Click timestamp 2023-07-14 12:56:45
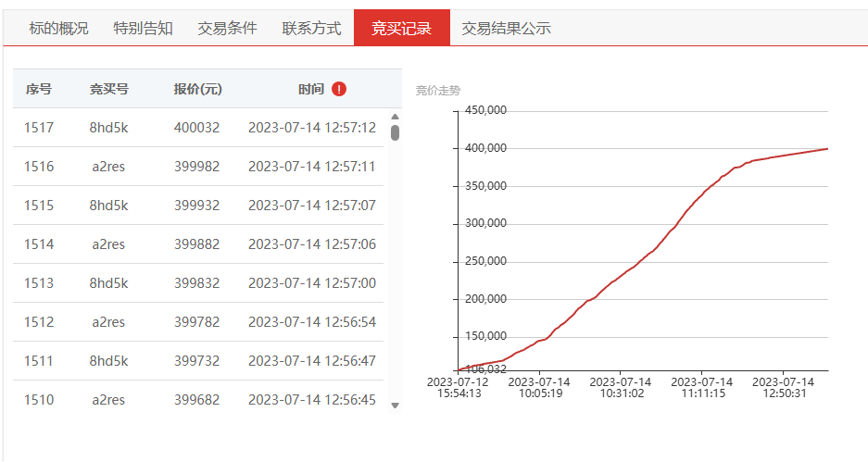Screen dimensions: 868x462 click(x=312, y=399)
